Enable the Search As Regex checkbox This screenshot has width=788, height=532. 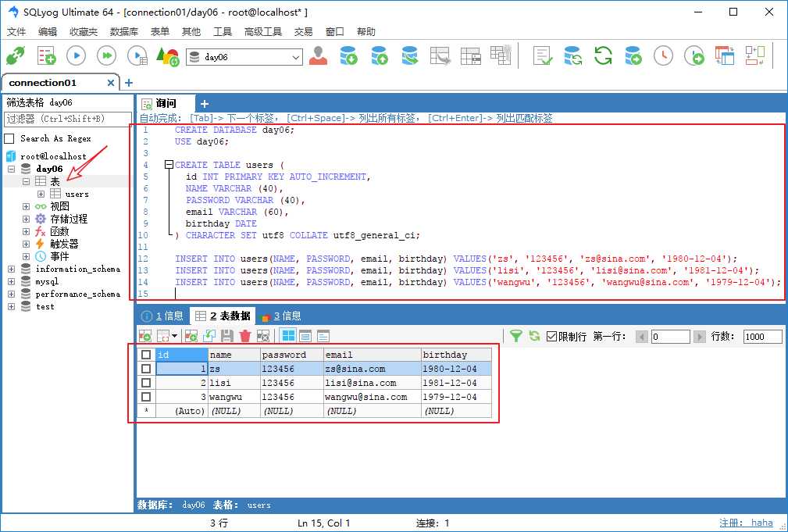coord(9,139)
